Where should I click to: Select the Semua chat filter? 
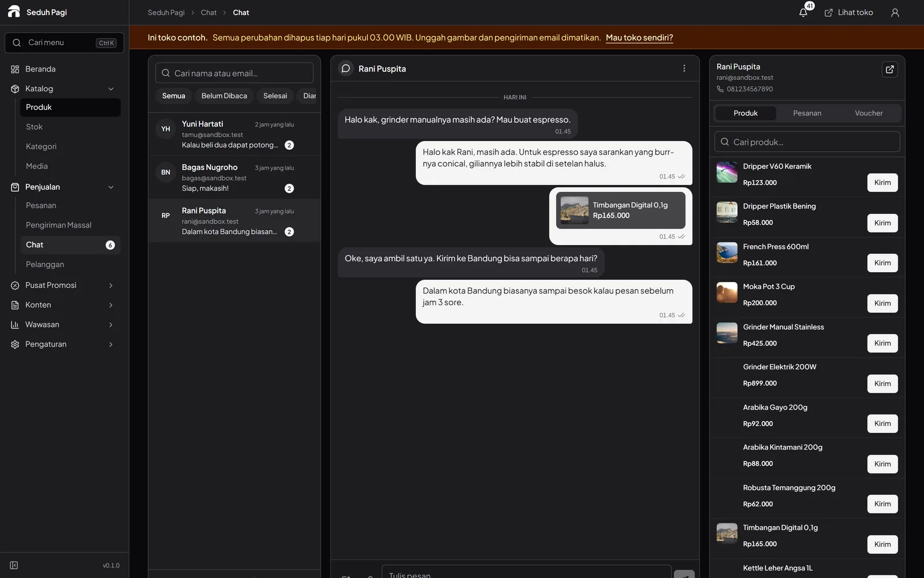coord(173,96)
